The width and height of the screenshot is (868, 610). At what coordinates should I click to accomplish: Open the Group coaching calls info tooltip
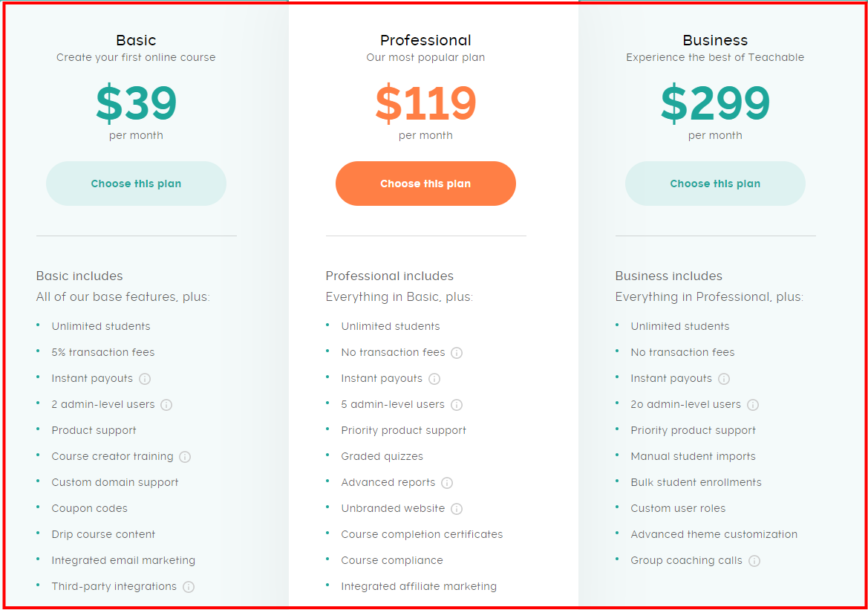(x=754, y=560)
